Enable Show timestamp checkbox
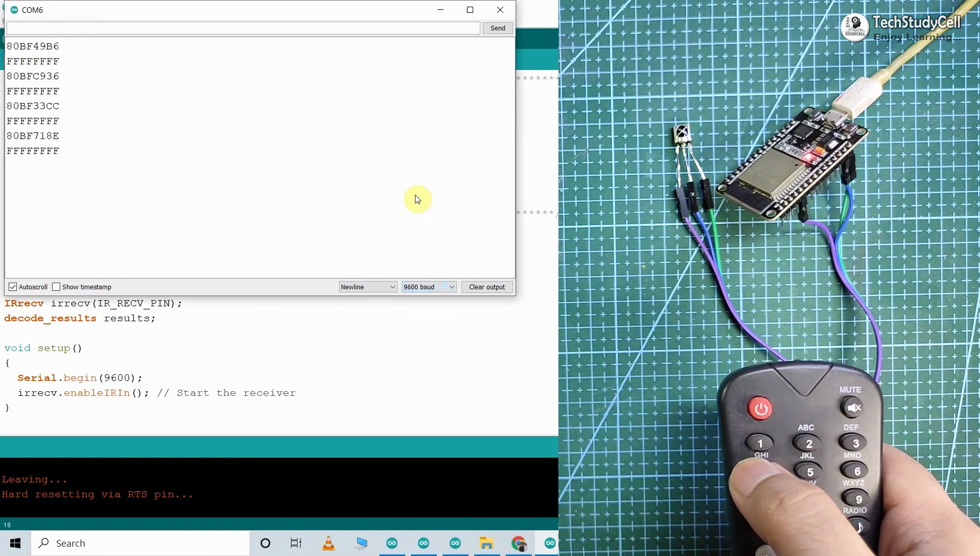 pyautogui.click(x=57, y=287)
